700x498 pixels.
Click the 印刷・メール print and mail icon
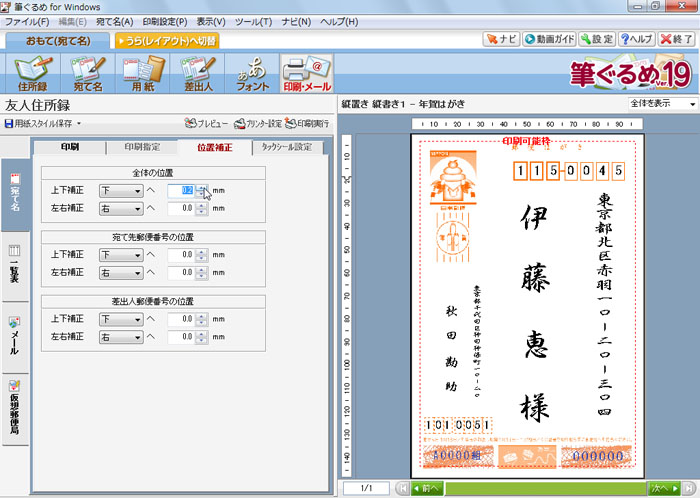306,74
